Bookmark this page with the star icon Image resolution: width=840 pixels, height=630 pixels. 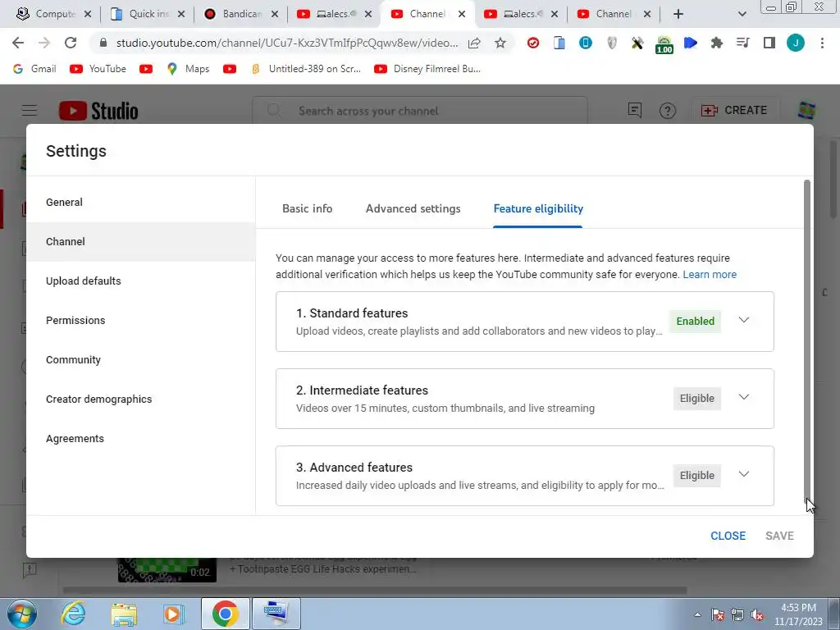coord(500,43)
